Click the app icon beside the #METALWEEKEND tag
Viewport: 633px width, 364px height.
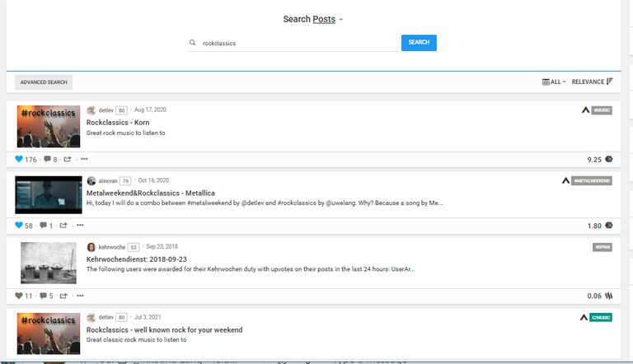pyautogui.click(x=565, y=180)
